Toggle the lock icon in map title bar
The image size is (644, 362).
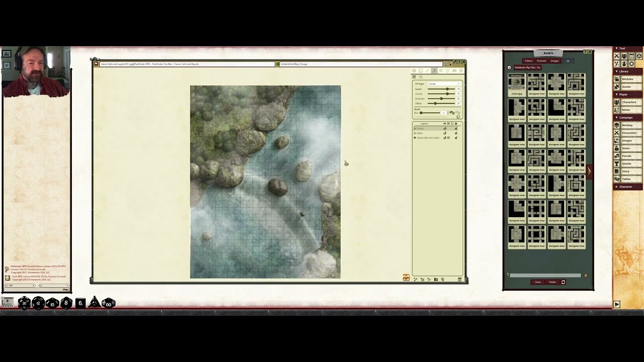pyautogui.click(x=451, y=64)
